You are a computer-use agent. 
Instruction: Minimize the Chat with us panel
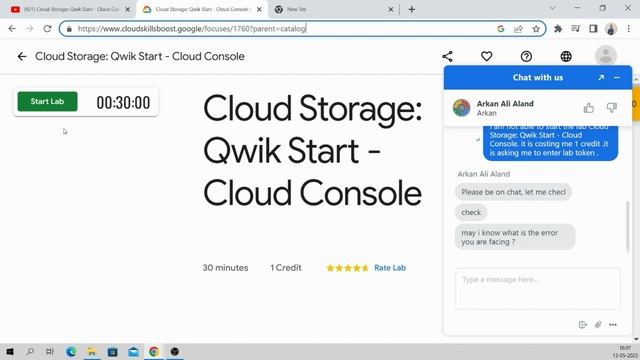coord(617,77)
